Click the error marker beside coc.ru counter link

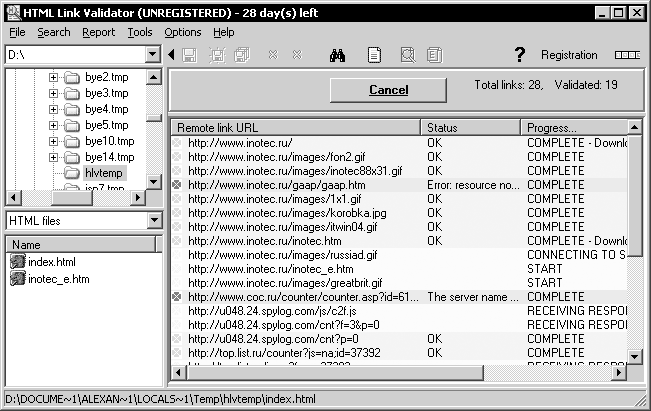[x=177, y=297]
